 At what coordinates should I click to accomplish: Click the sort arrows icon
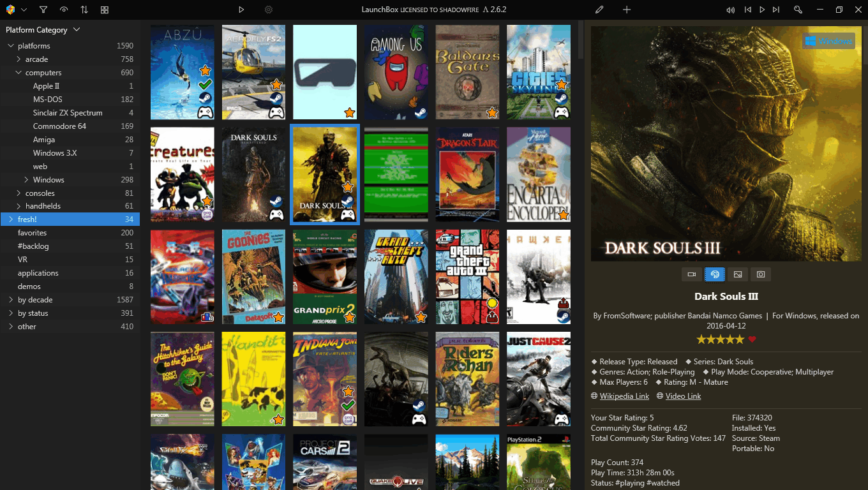point(84,10)
